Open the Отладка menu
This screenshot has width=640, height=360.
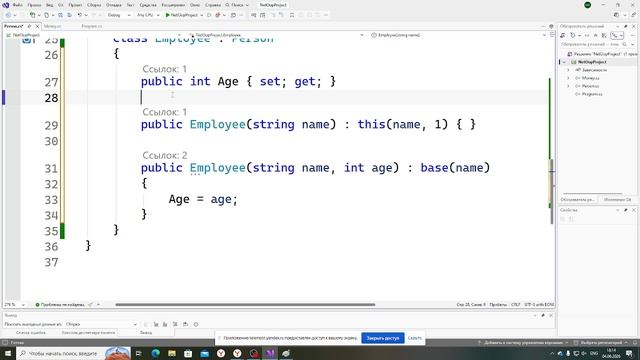pos(113,5)
